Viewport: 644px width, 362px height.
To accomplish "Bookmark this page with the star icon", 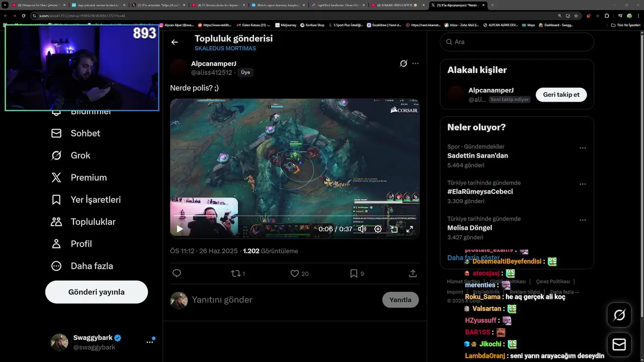I will [576, 16].
